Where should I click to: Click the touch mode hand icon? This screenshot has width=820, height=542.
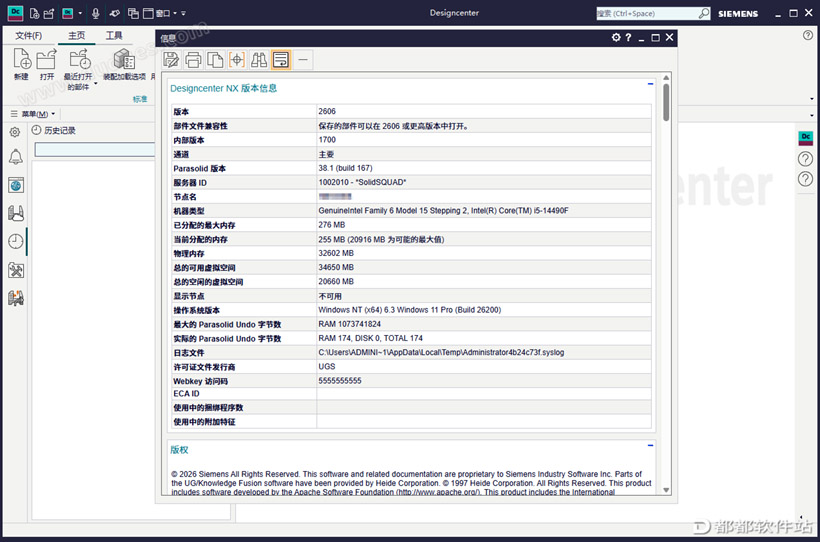115,14
